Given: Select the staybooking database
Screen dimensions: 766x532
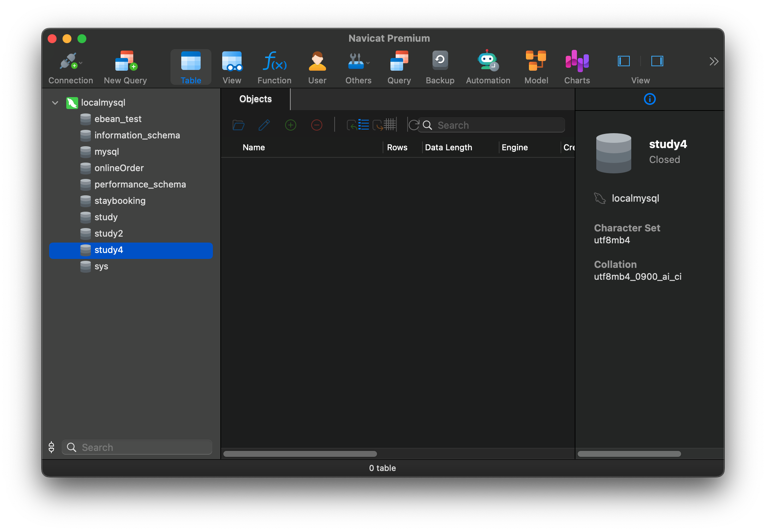Looking at the screenshot, I should pyautogui.click(x=120, y=201).
